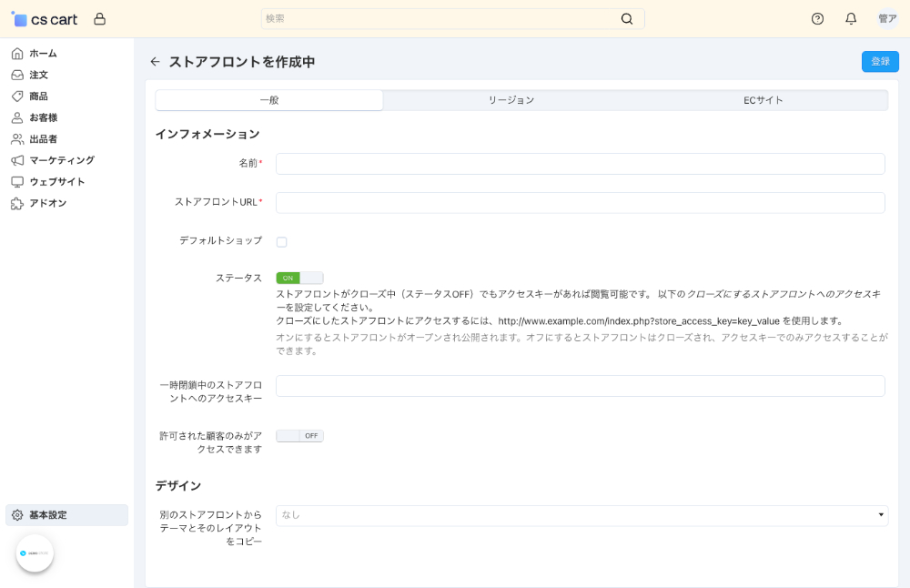Open the テーマとレイアウトをコピー dropdown
The image size is (910, 588).
[x=581, y=515]
